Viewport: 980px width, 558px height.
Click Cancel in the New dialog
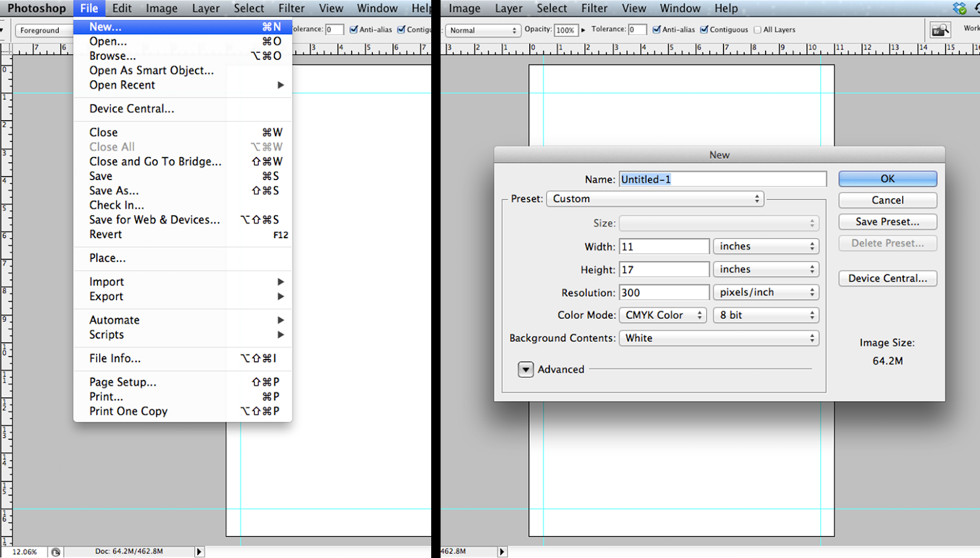[x=888, y=200]
